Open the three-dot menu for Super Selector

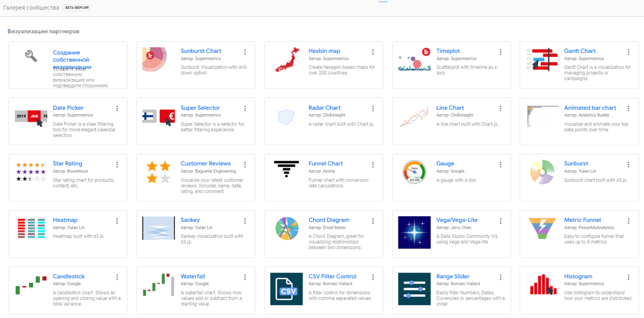245,109
